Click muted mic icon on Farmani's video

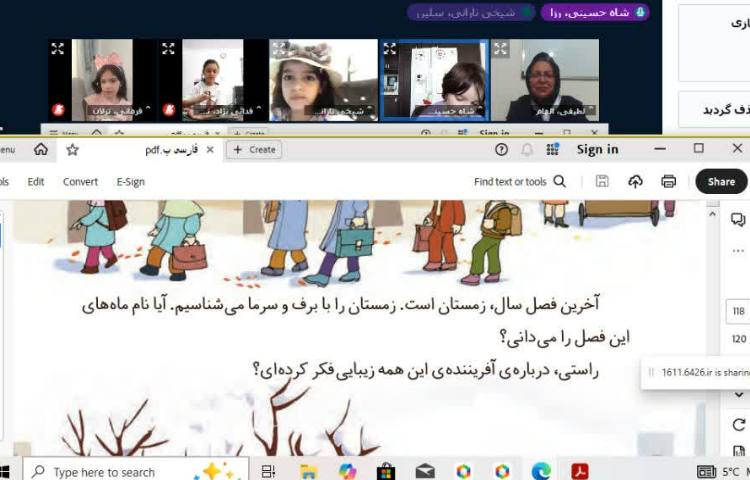coord(58,110)
